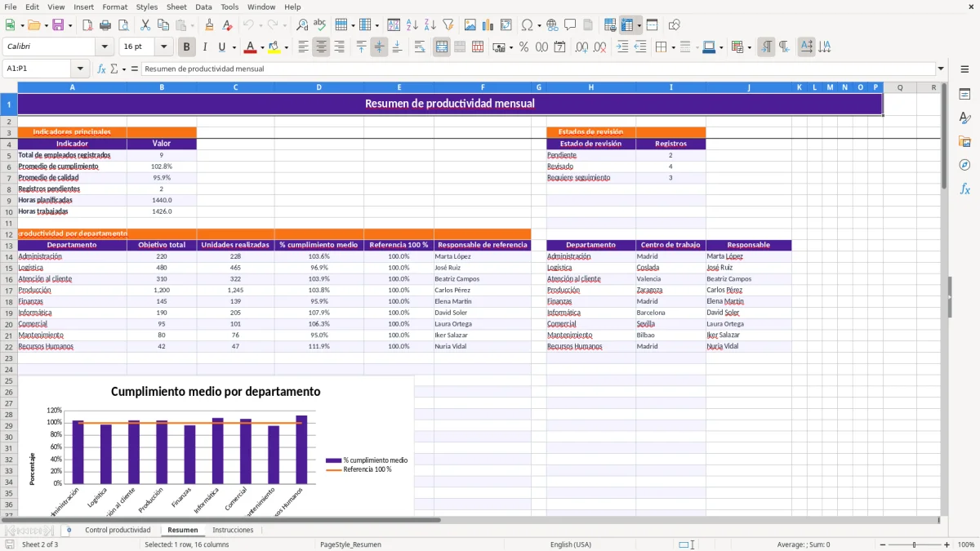Insert hyperlink globe icon

[552, 25]
